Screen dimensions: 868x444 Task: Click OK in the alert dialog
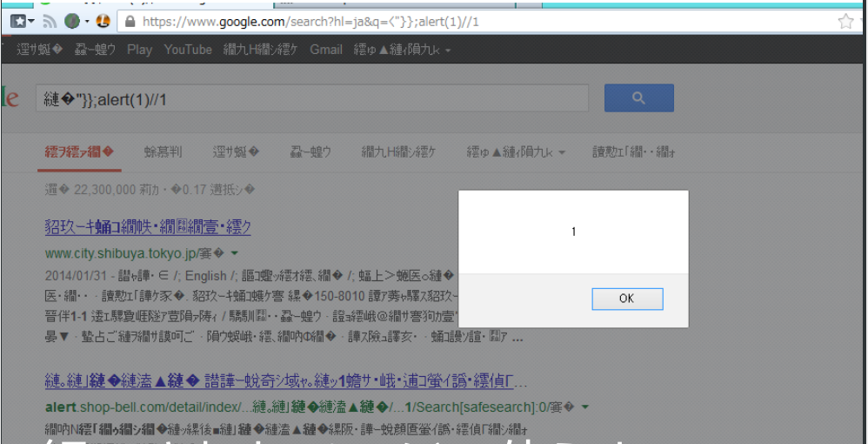(x=627, y=299)
